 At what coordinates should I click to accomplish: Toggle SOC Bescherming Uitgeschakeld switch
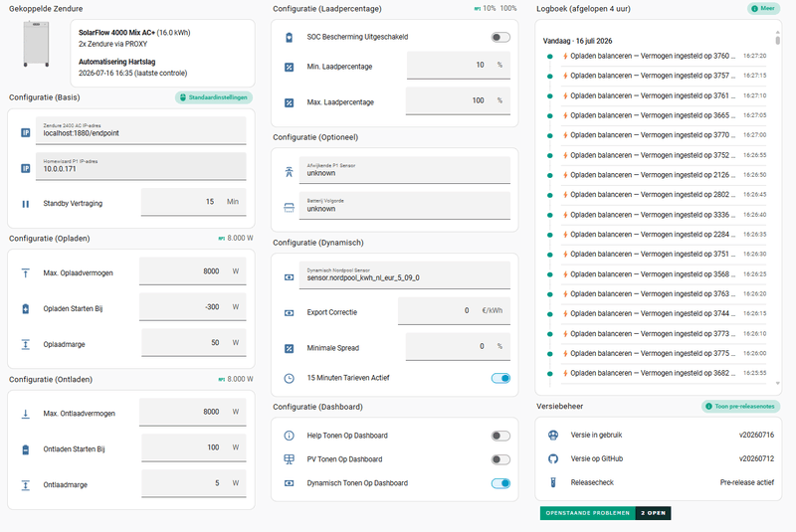point(500,37)
